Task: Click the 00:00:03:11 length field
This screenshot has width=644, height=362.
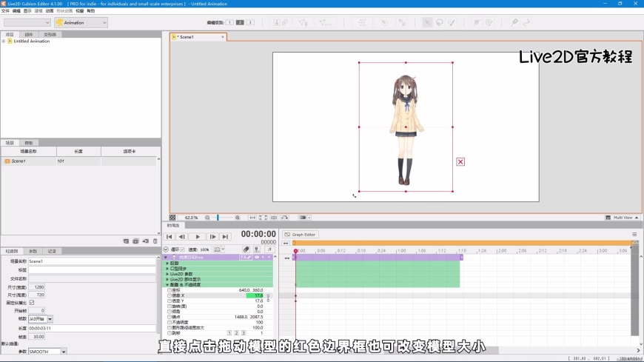Action: [x=92, y=328]
